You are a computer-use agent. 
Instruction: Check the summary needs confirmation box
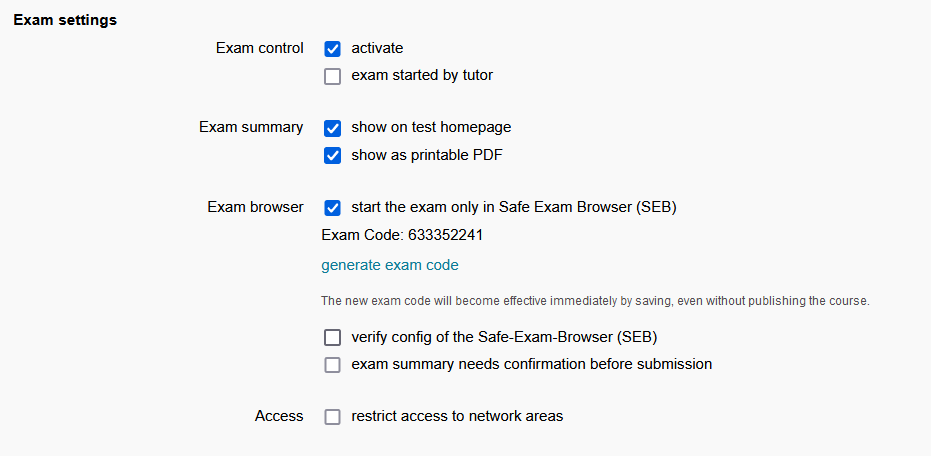333,365
